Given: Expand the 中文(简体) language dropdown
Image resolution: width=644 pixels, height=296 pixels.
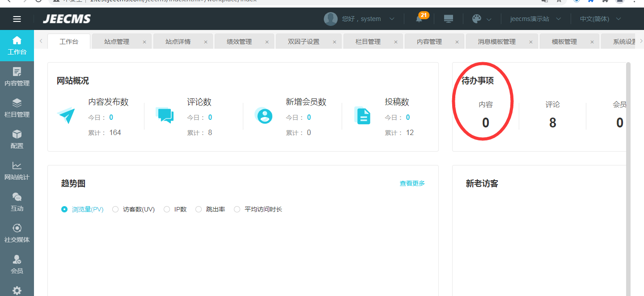Looking at the screenshot, I should click(x=600, y=19).
